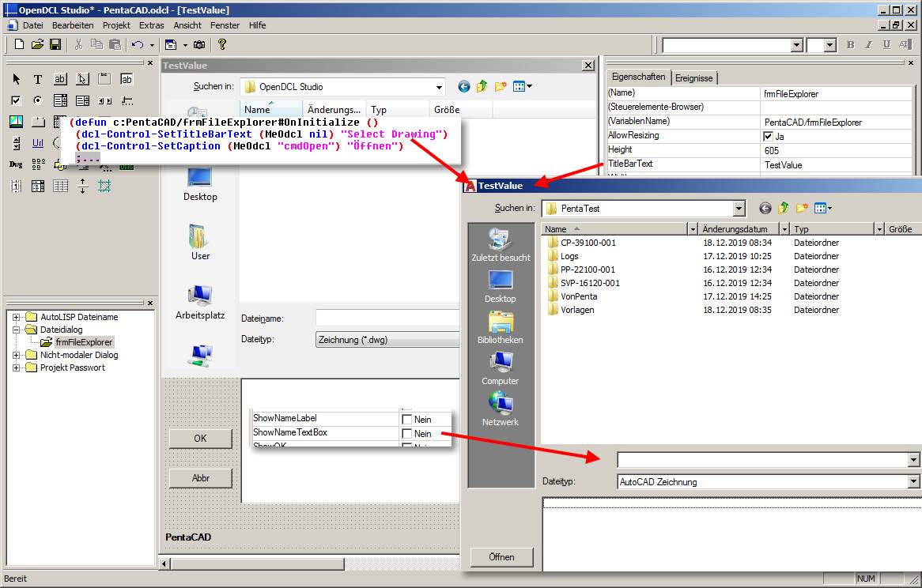Screen dimensions: 922x588
Task: Switch to the Ereignisse tab
Action: [693, 78]
